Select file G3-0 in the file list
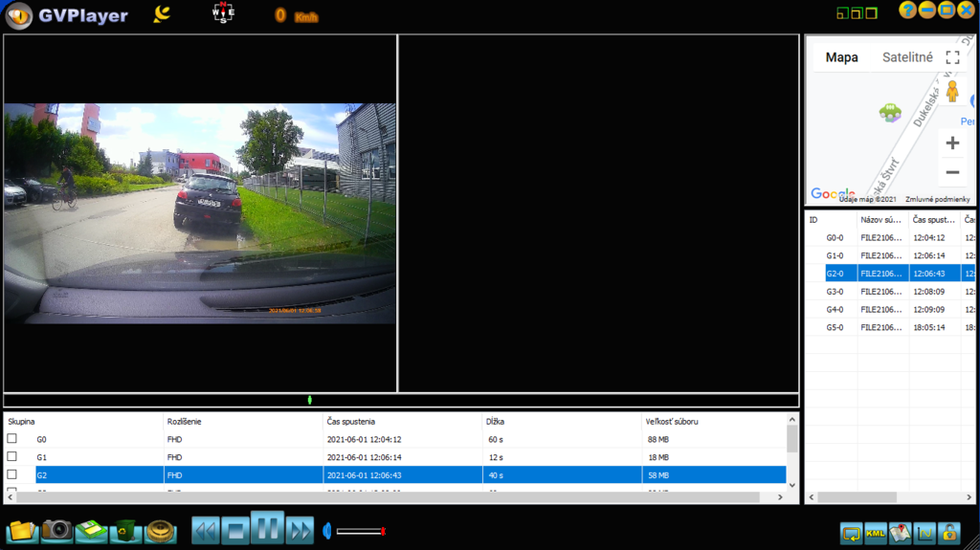This screenshot has width=980, height=550. [x=880, y=291]
